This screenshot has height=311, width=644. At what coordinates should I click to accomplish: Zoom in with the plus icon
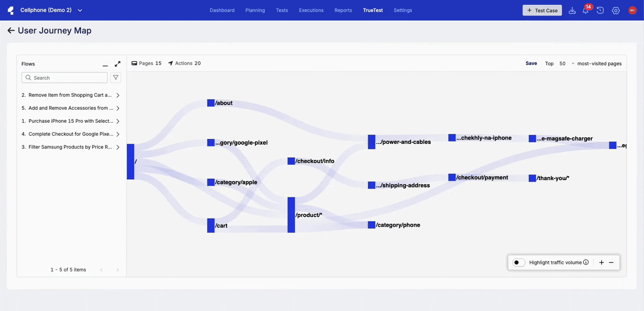click(x=601, y=262)
